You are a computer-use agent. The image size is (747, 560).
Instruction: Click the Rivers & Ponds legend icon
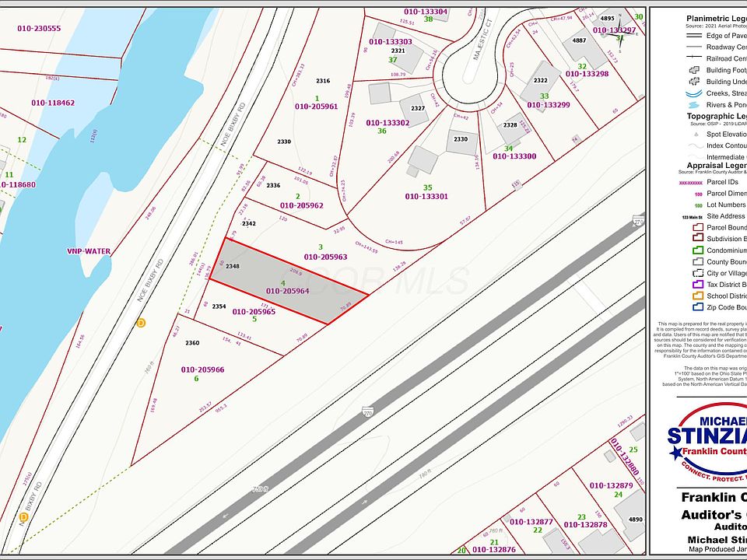pyautogui.click(x=694, y=105)
